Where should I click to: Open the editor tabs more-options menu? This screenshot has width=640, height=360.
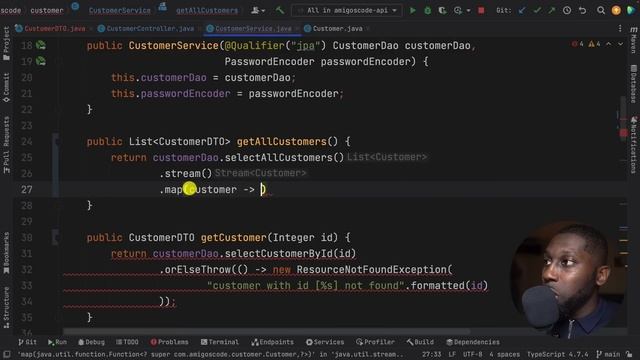620,29
